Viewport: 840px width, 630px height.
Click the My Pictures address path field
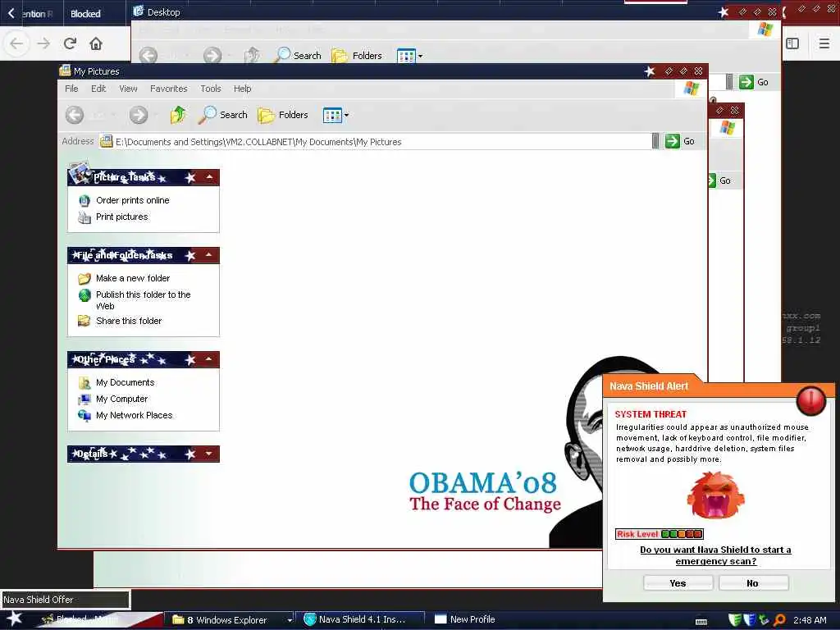point(375,141)
